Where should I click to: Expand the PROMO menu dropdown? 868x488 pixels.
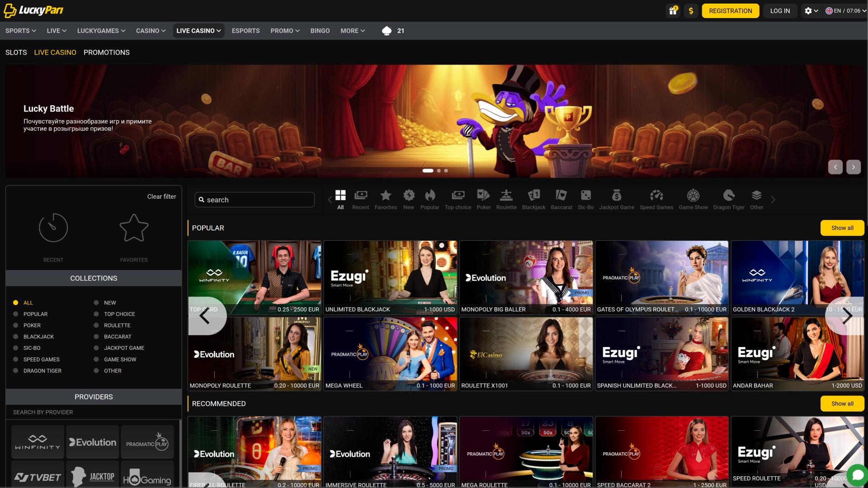click(x=285, y=31)
